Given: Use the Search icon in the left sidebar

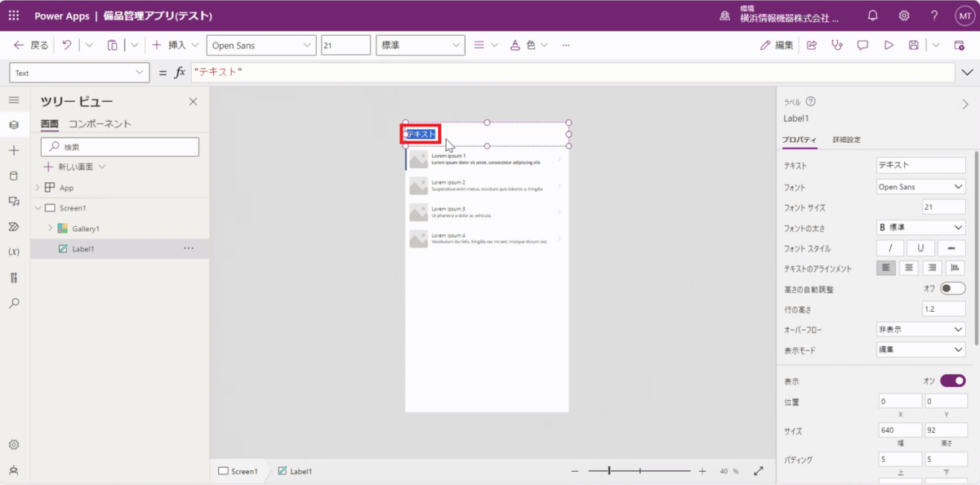Looking at the screenshot, I should 13,302.
